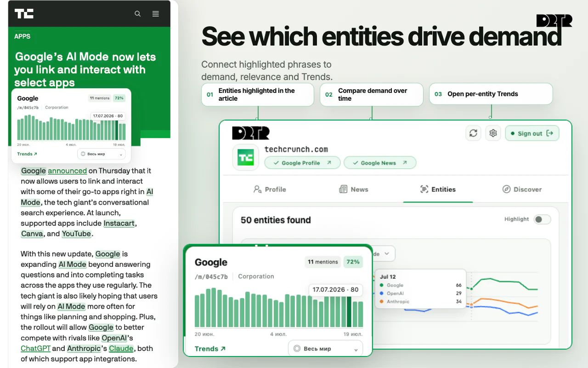Click the Corporation label in the large Google card
The height and width of the screenshot is (368, 588).
point(256,276)
